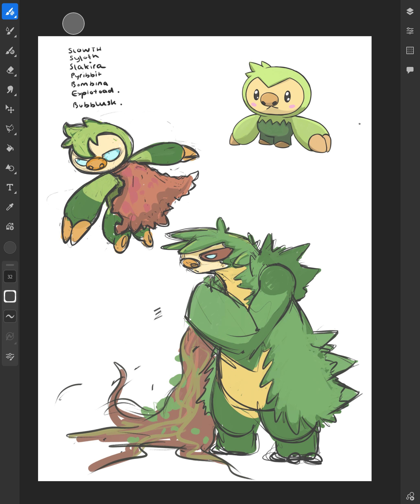Select the Smudge finger tool

coord(10,90)
